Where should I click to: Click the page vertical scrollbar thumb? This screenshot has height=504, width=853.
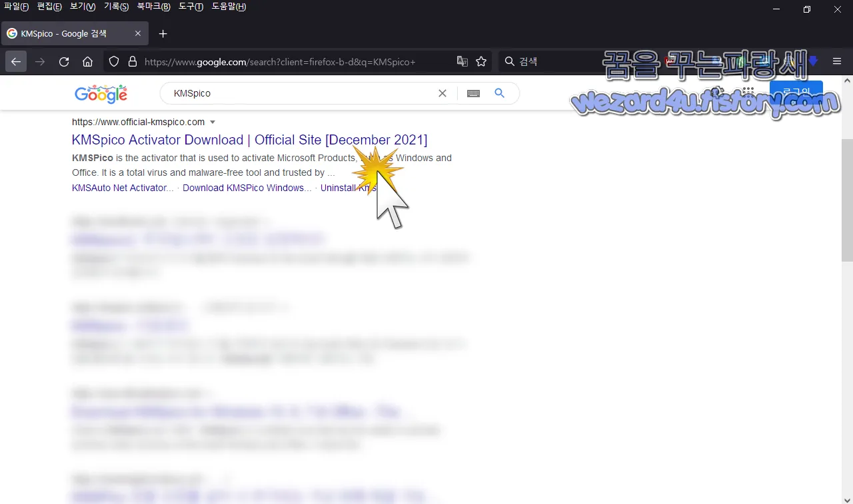[x=847, y=200]
